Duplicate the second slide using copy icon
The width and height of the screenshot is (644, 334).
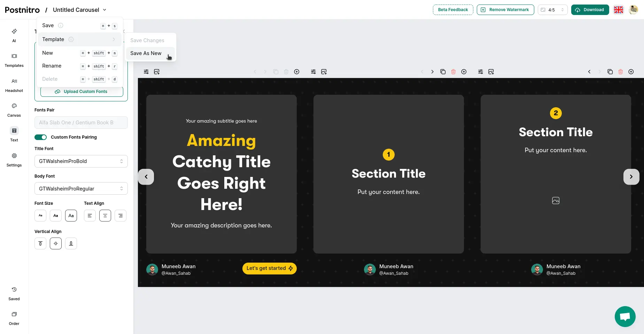[443, 71]
